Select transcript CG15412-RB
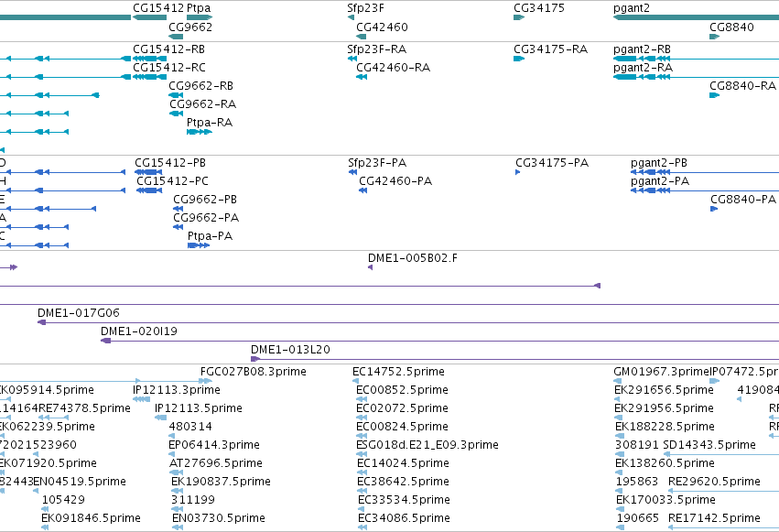 click(169, 49)
